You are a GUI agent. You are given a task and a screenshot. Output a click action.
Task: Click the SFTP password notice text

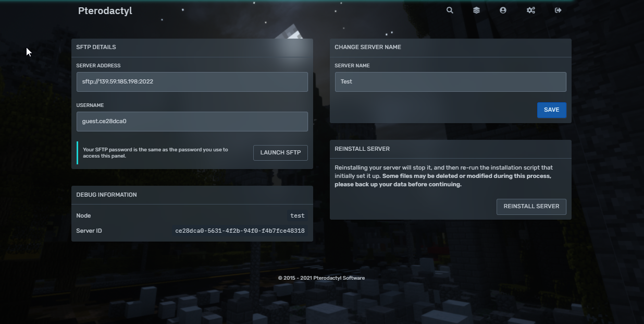[x=155, y=152]
